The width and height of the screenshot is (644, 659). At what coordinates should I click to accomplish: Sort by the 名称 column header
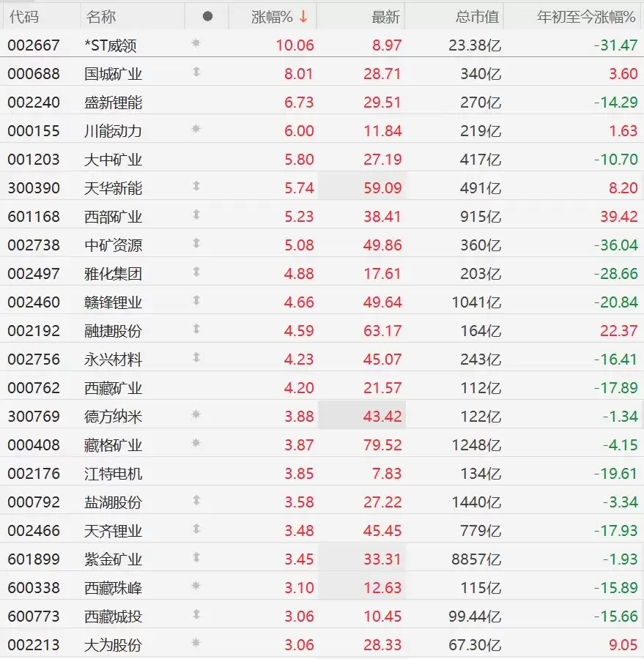pyautogui.click(x=101, y=17)
